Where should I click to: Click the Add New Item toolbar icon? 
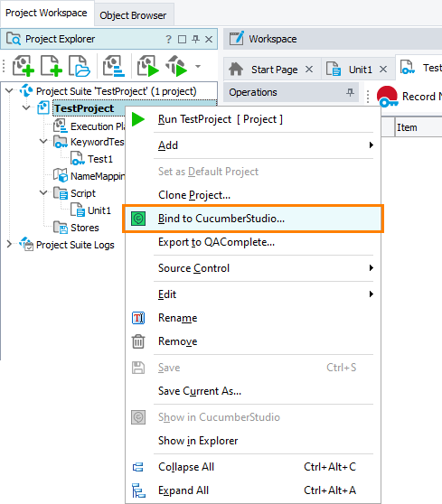click(x=52, y=66)
